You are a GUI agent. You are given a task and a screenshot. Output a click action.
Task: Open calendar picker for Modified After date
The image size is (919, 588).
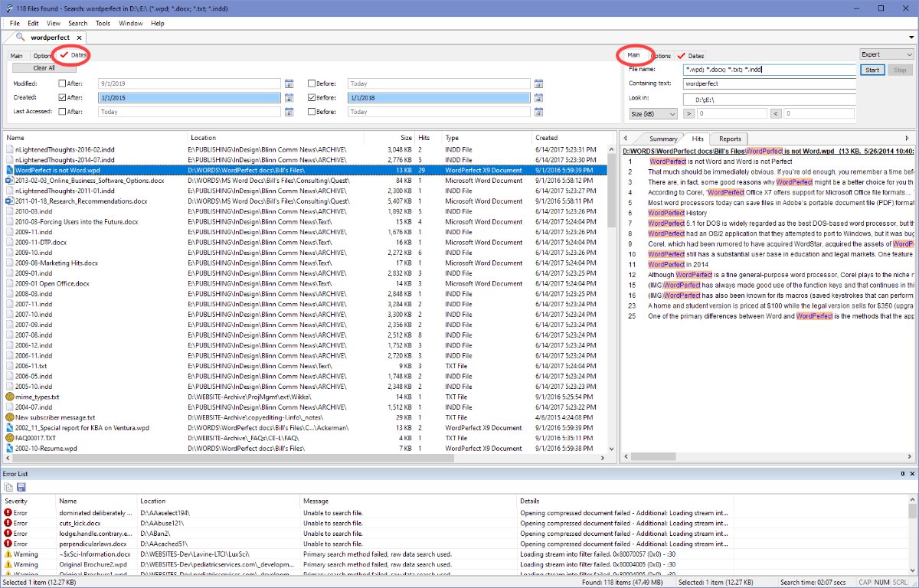click(289, 83)
